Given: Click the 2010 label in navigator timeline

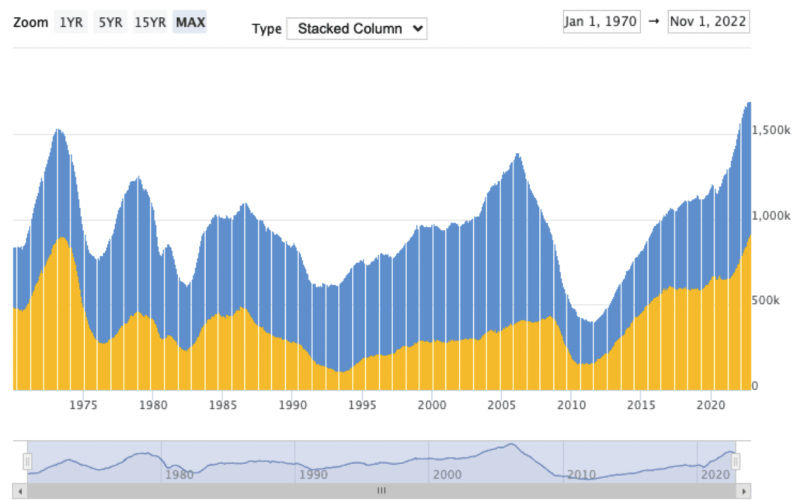Looking at the screenshot, I should [580, 475].
